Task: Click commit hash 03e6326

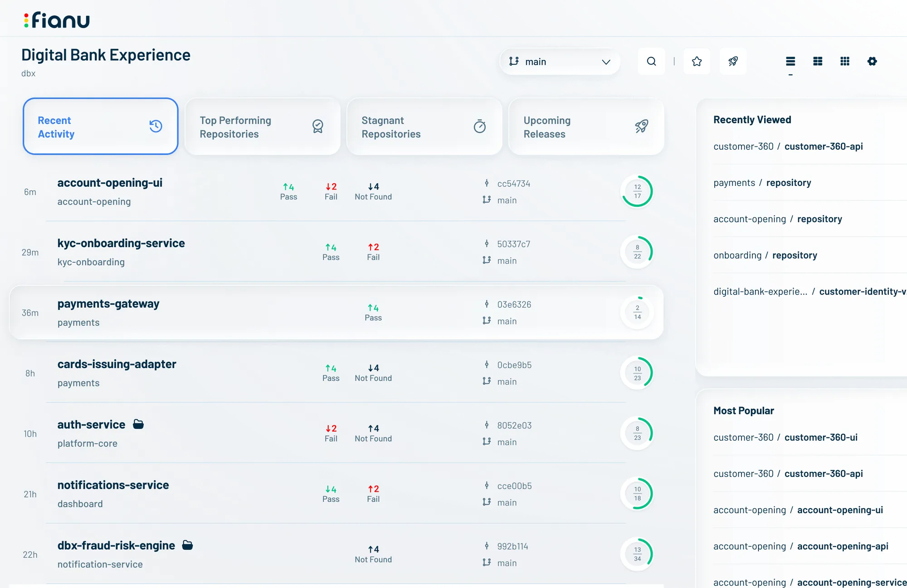Action: [514, 305]
